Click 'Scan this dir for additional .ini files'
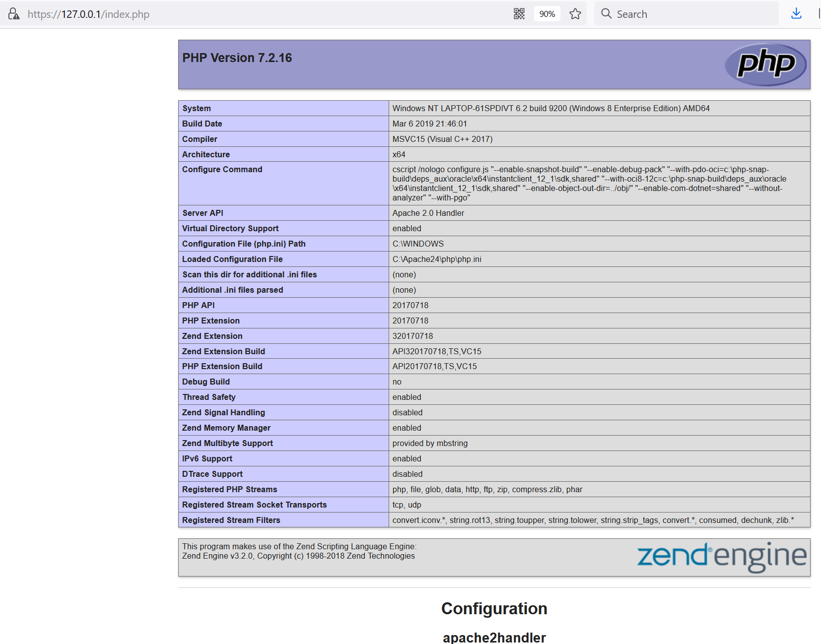The height and width of the screenshot is (644, 821). point(250,274)
